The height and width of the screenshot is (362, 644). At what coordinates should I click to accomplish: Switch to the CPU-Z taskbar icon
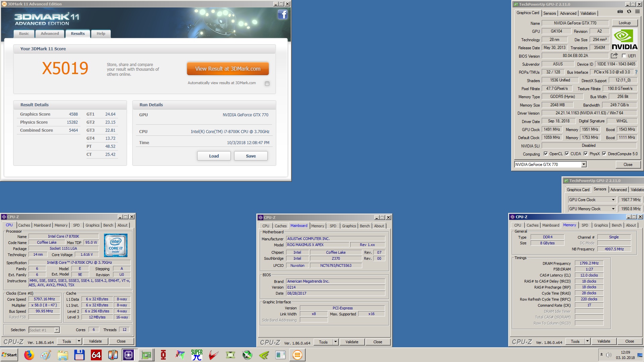[128, 355]
